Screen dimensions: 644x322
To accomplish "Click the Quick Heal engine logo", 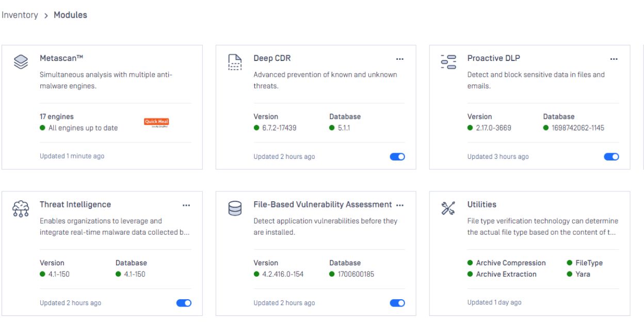I will pyautogui.click(x=156, y=123).
